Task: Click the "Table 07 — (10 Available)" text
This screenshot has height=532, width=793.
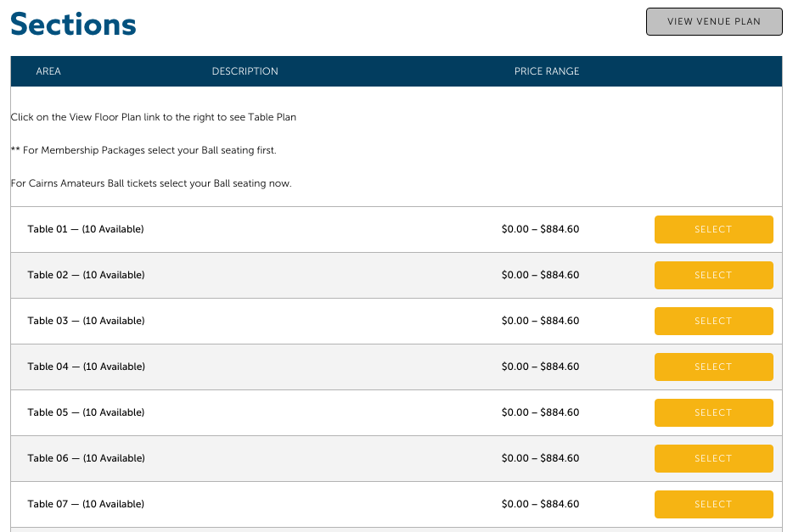Action: 86,504
